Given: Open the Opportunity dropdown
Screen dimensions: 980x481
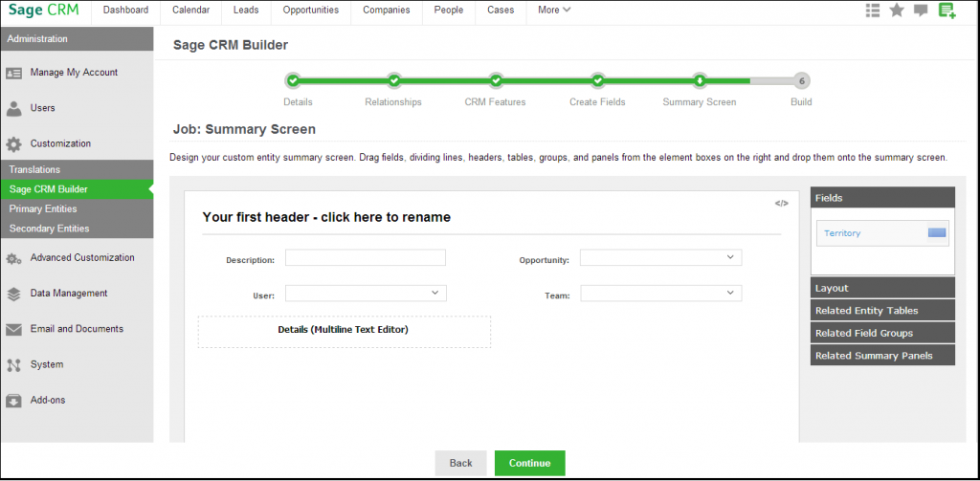Looking at the screenshot, I should tap(660, 258).
